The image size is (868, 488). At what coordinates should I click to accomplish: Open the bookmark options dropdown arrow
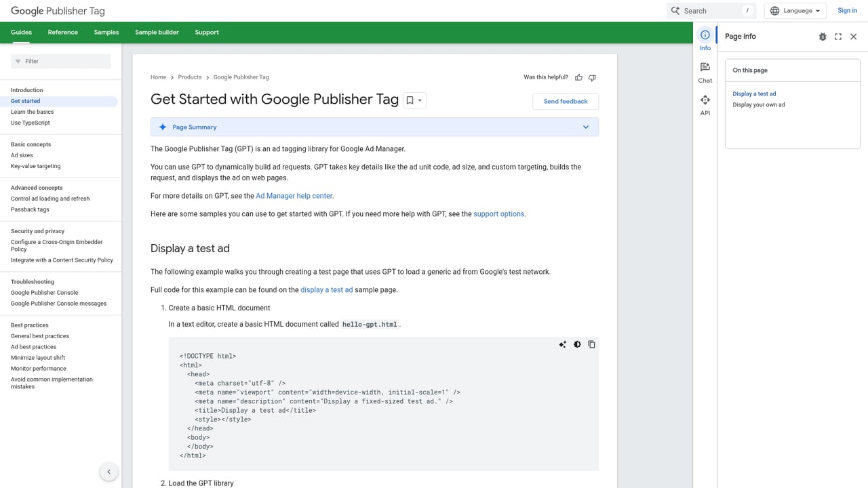pos(420,100)
